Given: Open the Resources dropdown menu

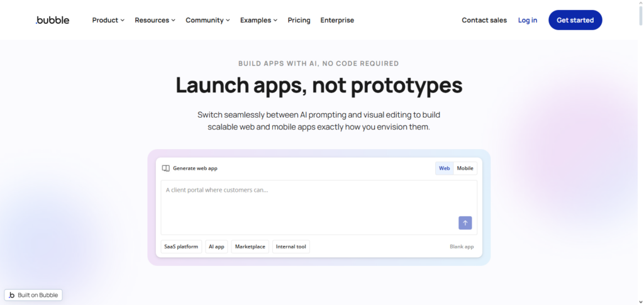Looking at the screenshot, I should 155,20.
